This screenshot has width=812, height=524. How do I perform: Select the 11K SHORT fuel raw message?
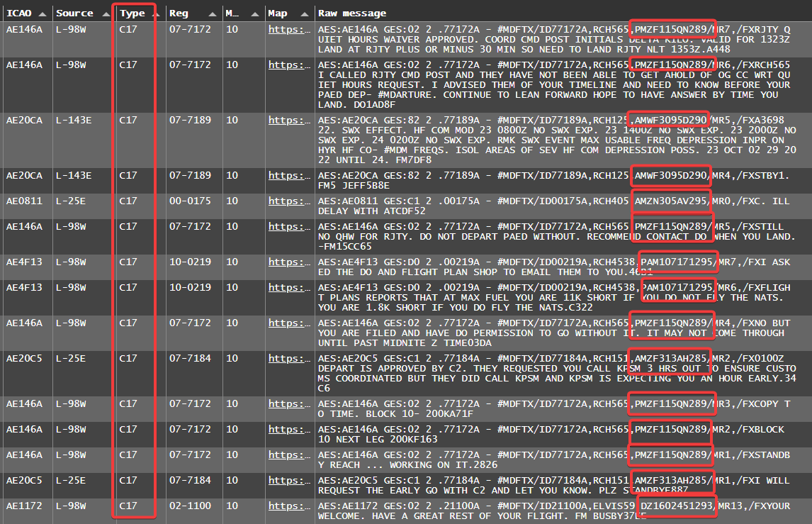[x=554, y=298]
